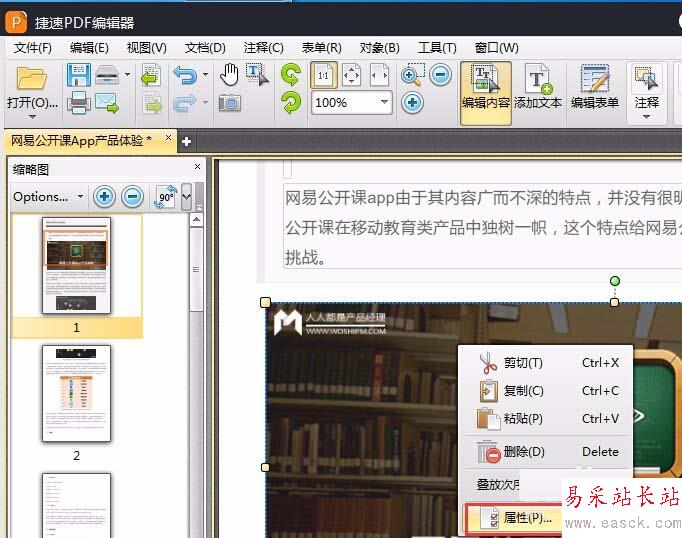This screenshot has width=682, height=538.
Task: Open file with the folder icon
Action: point(31,79)
